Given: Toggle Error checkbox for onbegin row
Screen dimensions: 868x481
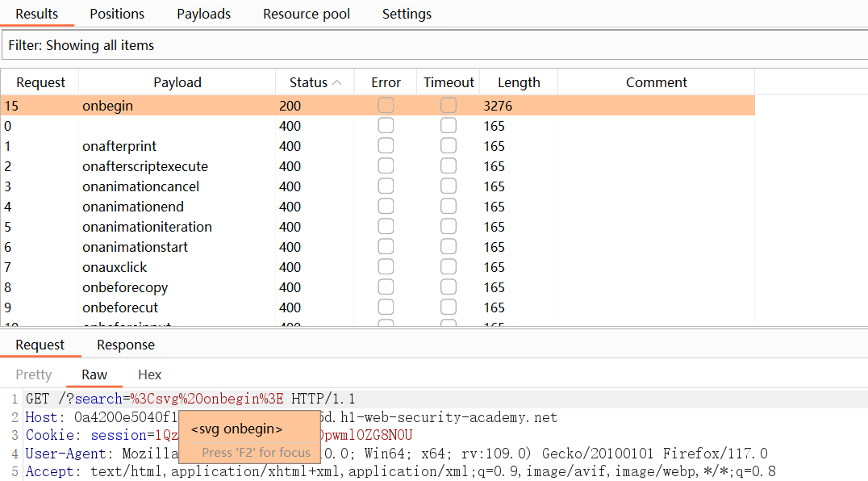Looking at the screenshot, I should (x=386, y=106).
